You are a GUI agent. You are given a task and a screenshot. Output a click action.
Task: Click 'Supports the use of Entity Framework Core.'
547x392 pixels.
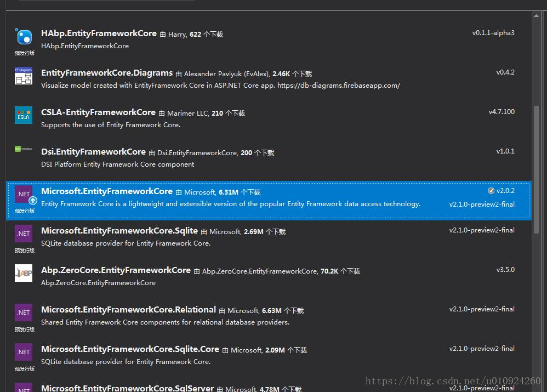[111, 125]
